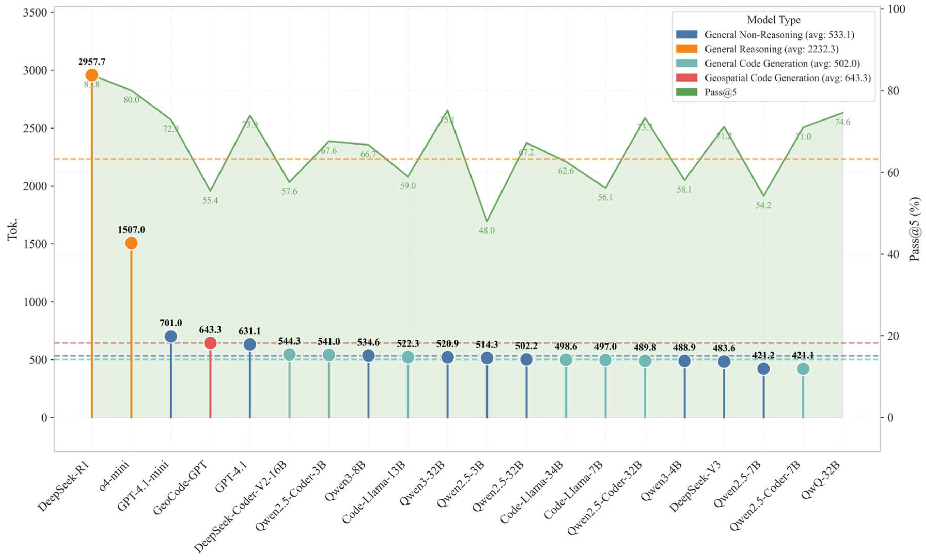
Task: Click the 54.2 Pass@5 data label
Action: 763,205
